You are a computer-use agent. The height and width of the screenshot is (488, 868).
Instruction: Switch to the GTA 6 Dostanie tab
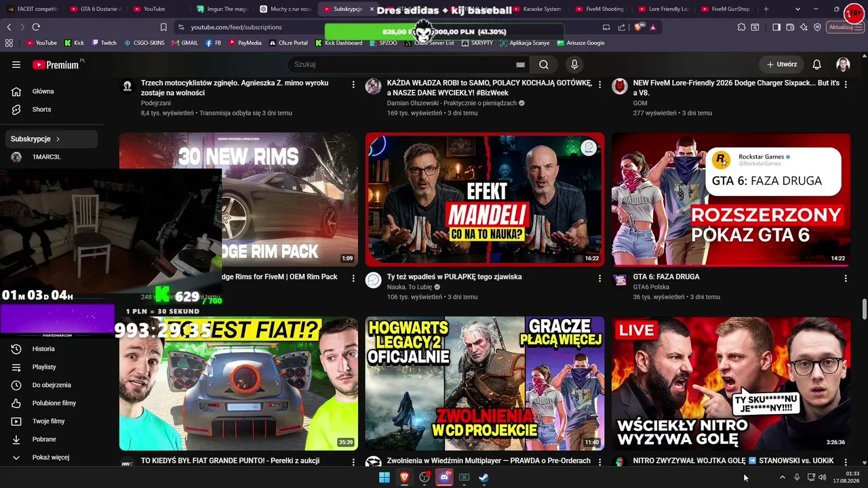coord(96,9)
